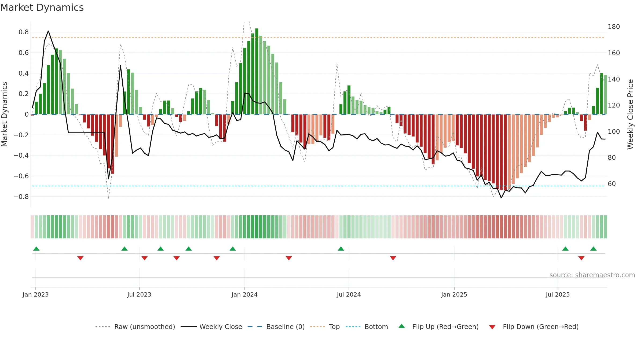Image resolution: width=644 pixels, height=362 pixels.
Task: Click the 140 price axis tick
Action: coord(614,79)
